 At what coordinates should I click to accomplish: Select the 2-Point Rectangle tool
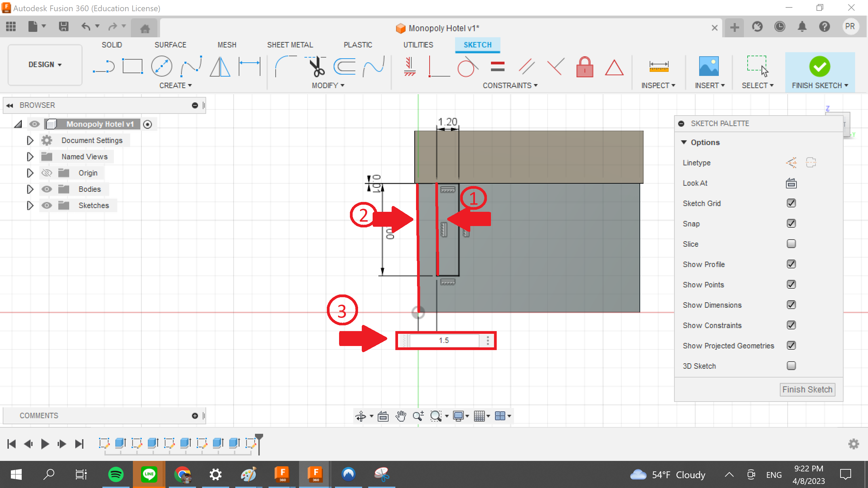(132, 66)
